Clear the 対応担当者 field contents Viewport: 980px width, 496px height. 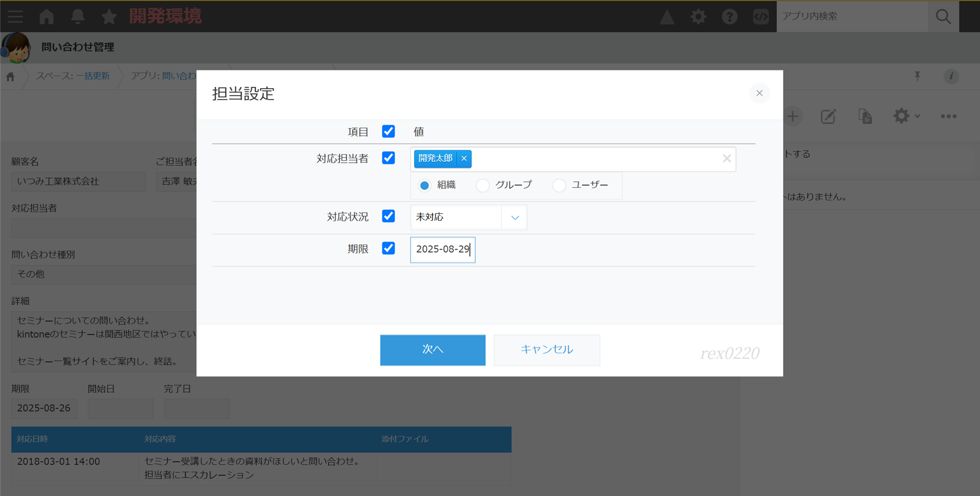726,159
